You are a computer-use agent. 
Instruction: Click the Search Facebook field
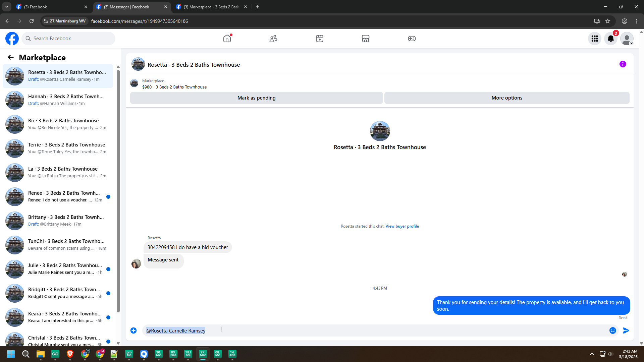click(x=69, y=39)
